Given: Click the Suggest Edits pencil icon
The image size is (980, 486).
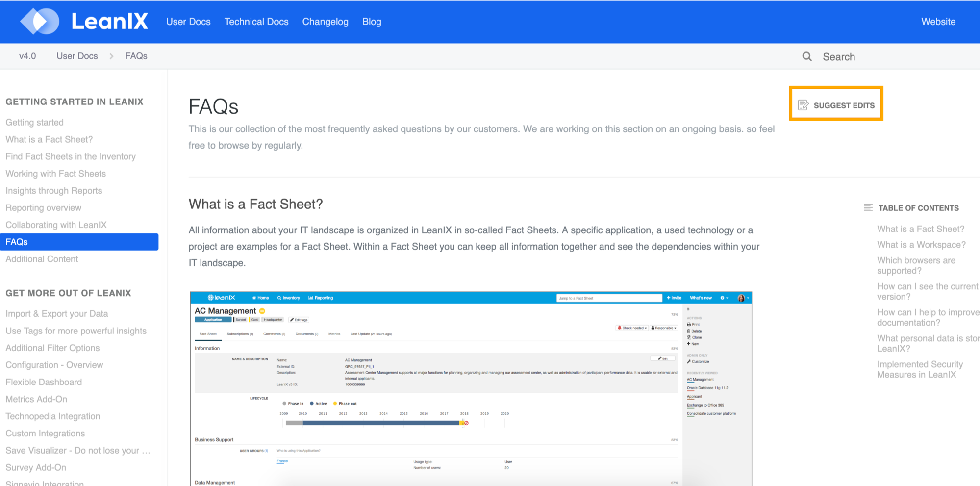Looking at the screenshot, I should pos(803,105).
